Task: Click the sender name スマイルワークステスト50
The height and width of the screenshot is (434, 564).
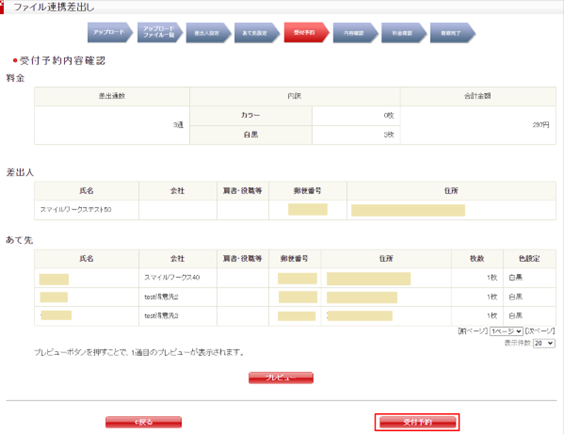Action: pyautogui.click(x=76, y=210)
